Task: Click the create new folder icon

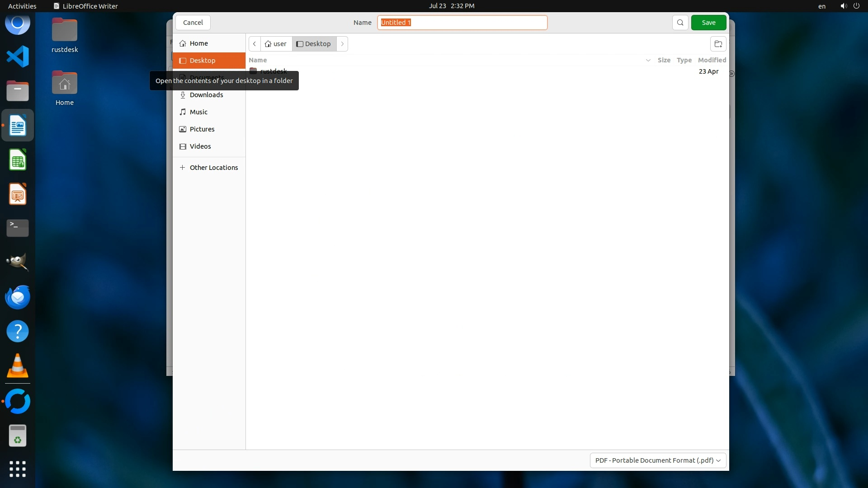Action: (x=718, y=44)
